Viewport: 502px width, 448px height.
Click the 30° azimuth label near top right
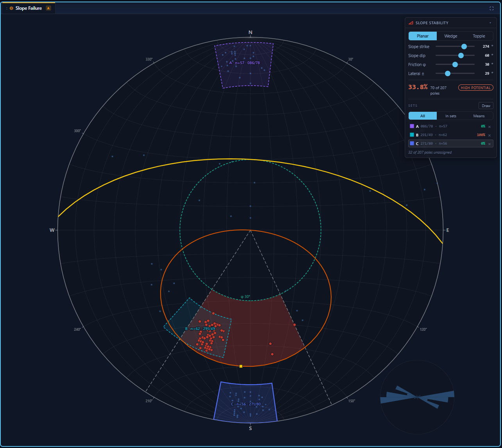click(x=350, y=59)
